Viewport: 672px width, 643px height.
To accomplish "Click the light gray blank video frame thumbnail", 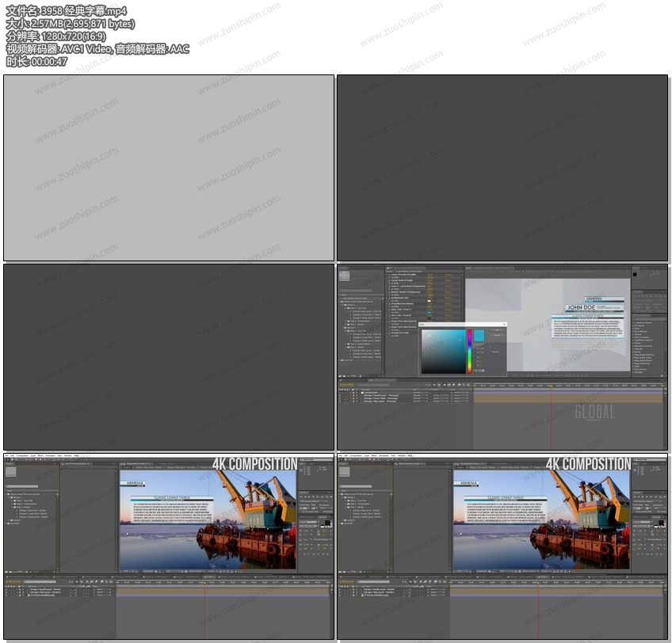I will click(x=169, y=168).
